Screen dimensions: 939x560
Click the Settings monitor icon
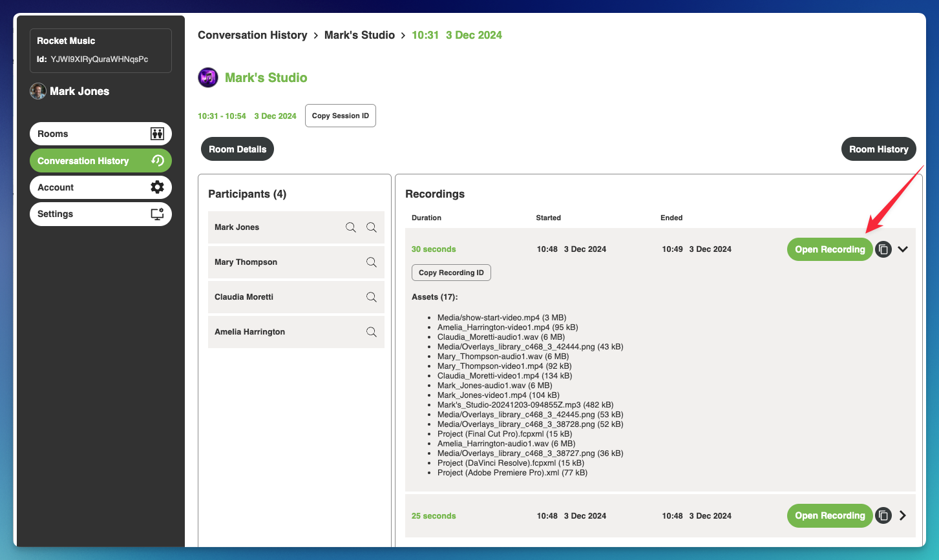(157, 214)
